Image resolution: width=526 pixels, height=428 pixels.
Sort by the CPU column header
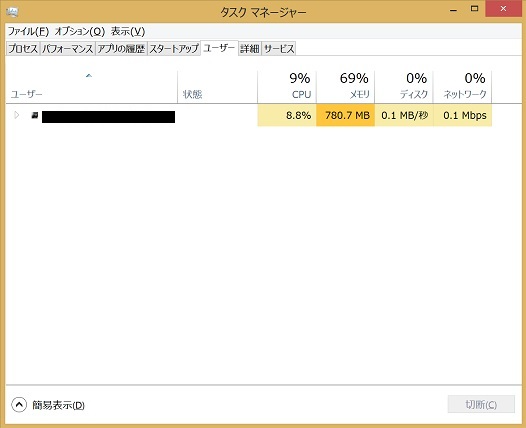click(287, 87)
